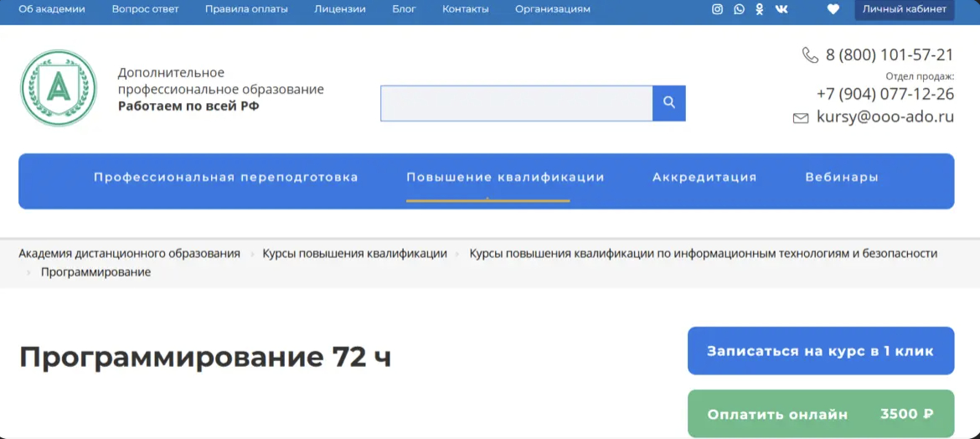This screenshot has width=980, height=439.
Task: Open Лицензии menu item
Action: coord(340,9)
